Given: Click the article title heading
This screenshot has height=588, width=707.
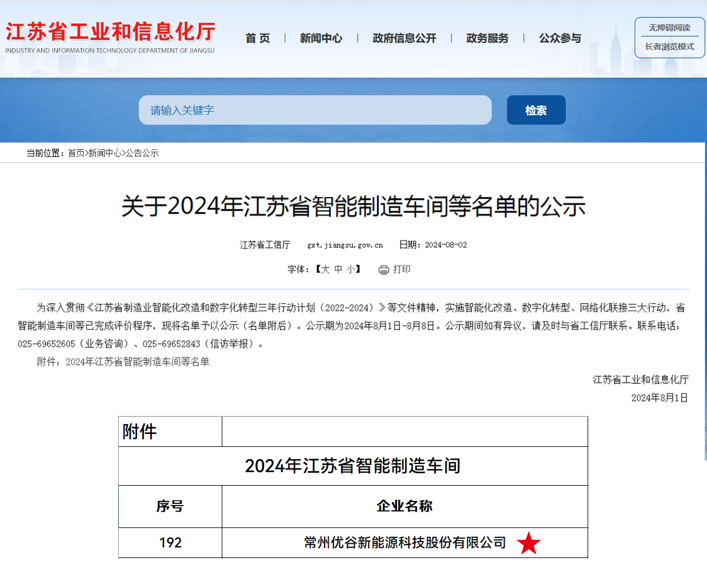Looking at the screenshot, I should (x=353, y=207).
